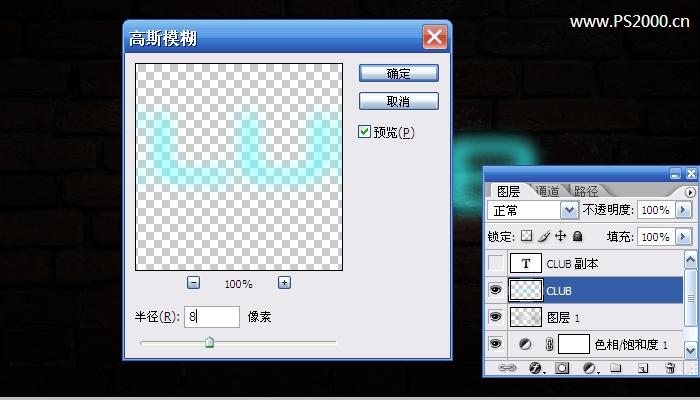Click the CLUB layer thumbnail
This screenshot has height=400, width=700.
coord(526,290)
